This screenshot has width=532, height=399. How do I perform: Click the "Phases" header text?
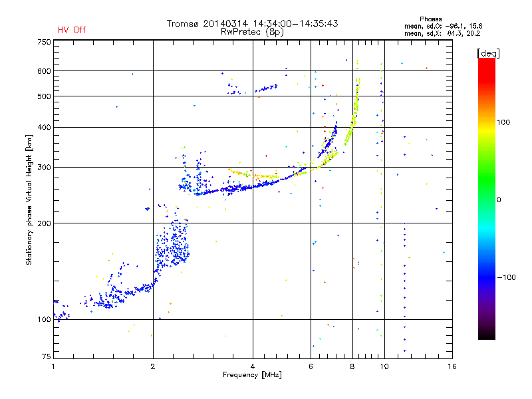[430, 19]
